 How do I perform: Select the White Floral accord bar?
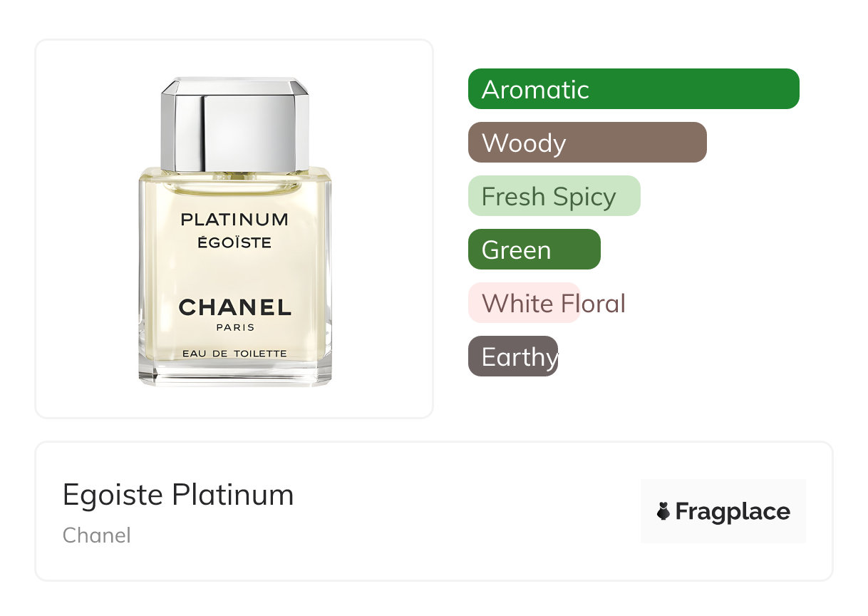[524, 303]
